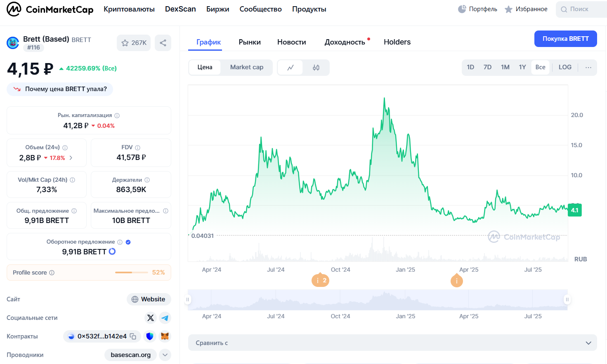Open the basescan.org explorer link
The image size is (607, 364).
131,355
